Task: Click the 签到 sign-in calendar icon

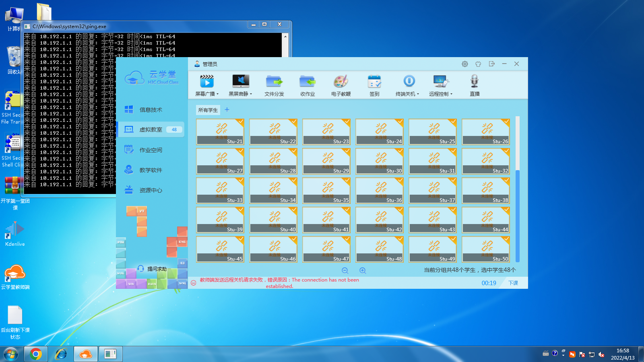Action: [374, 82]
